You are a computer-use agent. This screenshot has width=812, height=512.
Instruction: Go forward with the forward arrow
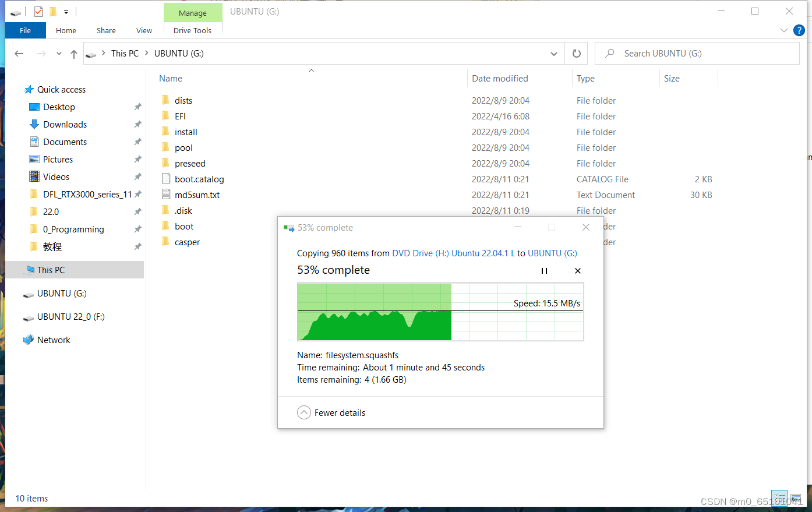coord(41,54)
